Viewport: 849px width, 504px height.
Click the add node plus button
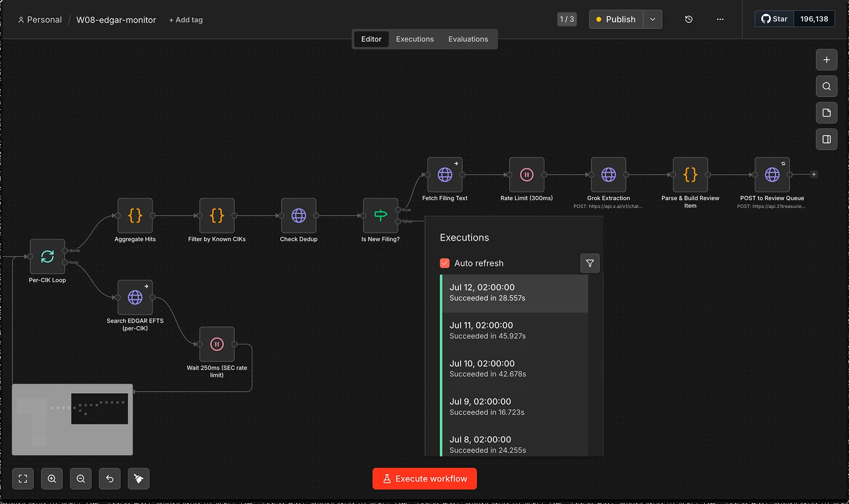click(x=827, y=60)
